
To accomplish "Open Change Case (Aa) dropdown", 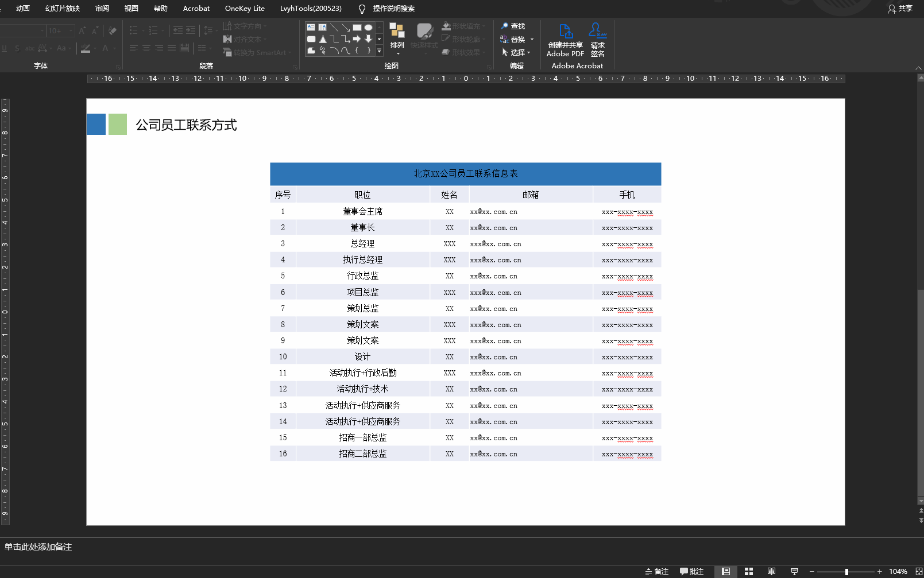I will (x=64, y=48).
